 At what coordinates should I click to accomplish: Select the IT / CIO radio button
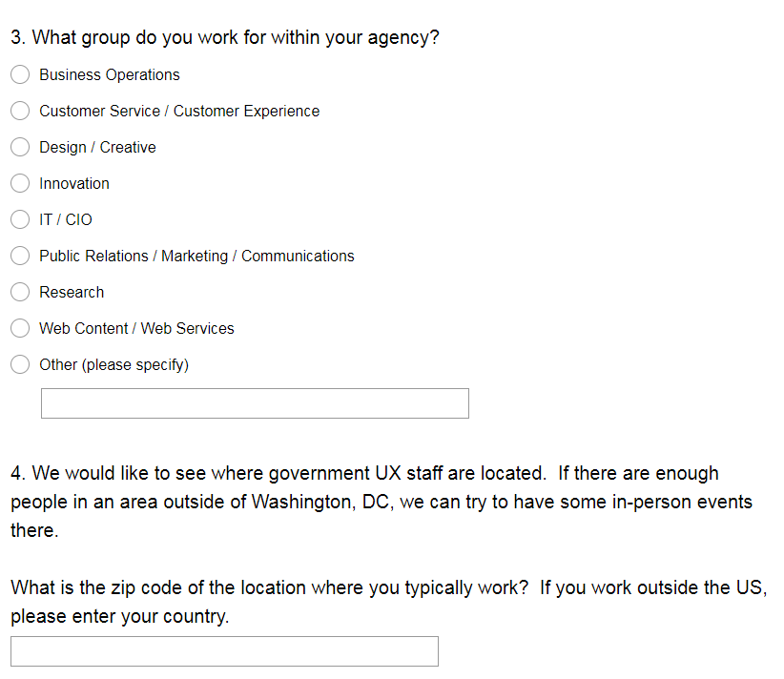pyautogui.click(x=20, y=219)
